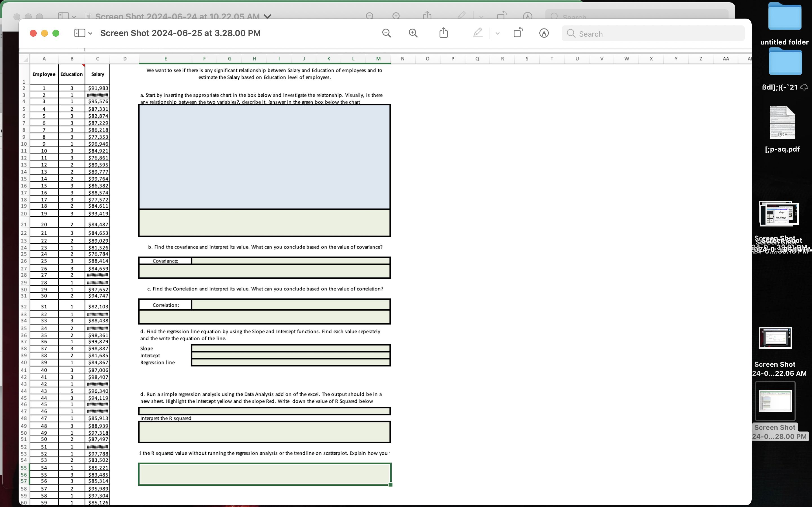Image resolution: width=812 pixels, height=507 pixels.
Task: Click the background window's zoom in icon
Action: pos(396,15)
